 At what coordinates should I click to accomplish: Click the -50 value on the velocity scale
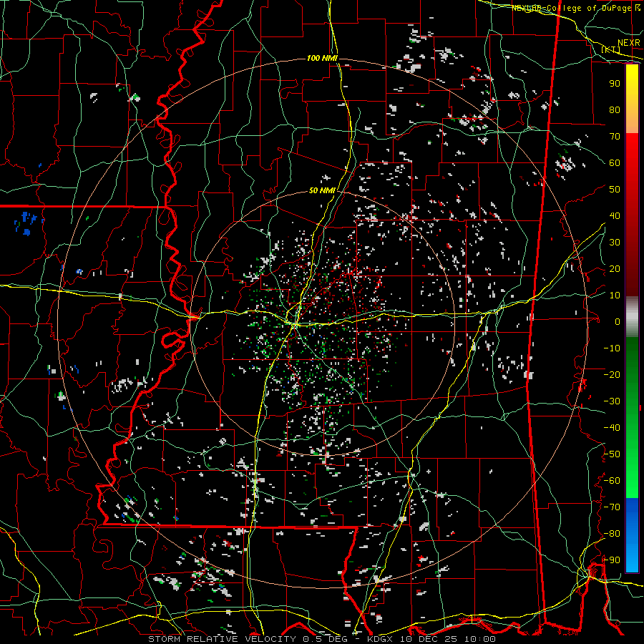pyautogui.click(x=612, y=454)
